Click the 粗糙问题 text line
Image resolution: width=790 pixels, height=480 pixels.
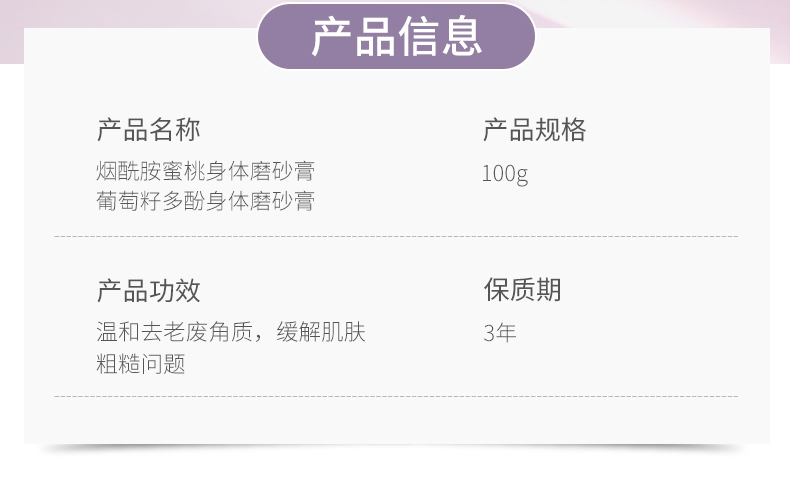(x=141, y=363)
